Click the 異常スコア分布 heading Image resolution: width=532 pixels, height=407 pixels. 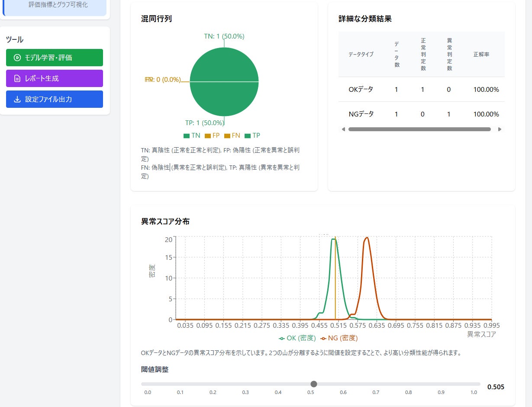[x=165, y=221]
